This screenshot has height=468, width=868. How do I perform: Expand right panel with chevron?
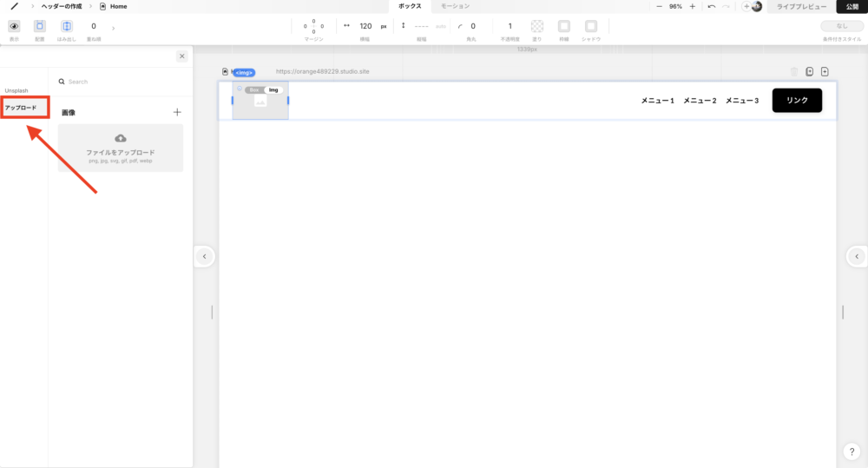(x=857, y=256)
